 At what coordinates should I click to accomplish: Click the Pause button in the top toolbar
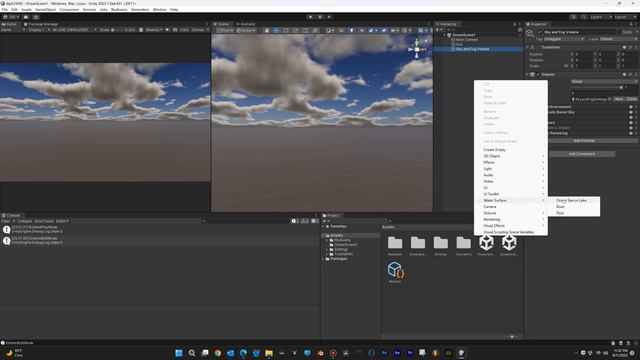(320, 17)
